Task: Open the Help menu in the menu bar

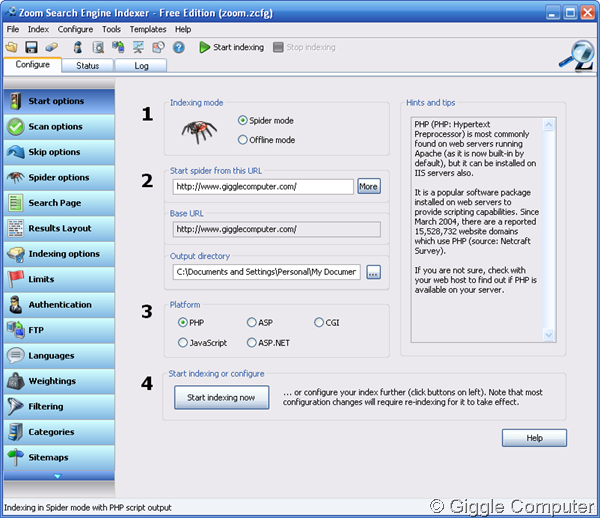Action: [x=183, y=29]
